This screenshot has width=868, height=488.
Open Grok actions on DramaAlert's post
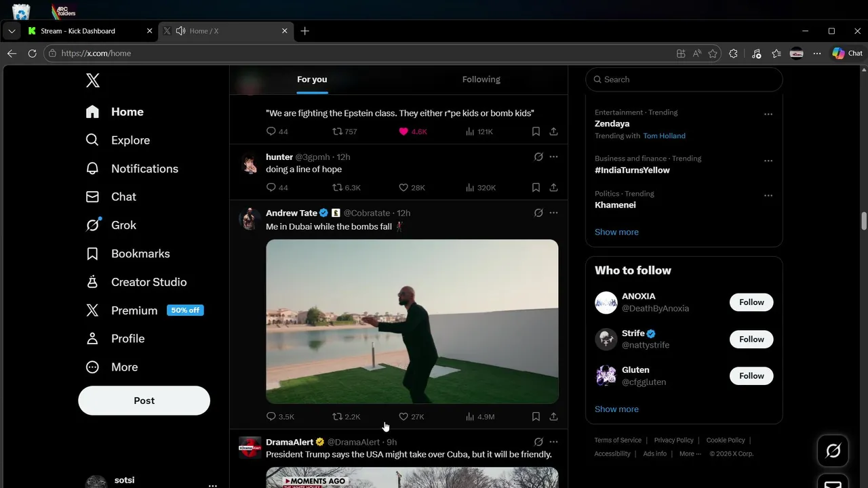[538, 442]
